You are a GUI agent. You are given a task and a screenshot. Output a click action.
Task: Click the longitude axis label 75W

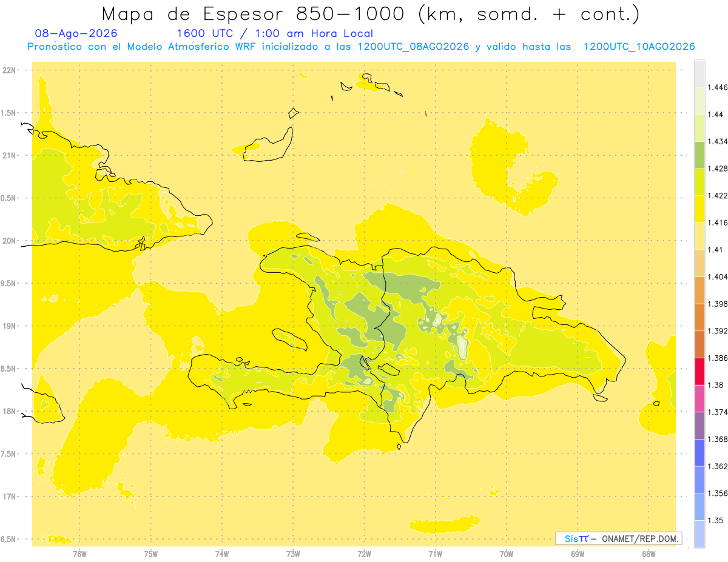pos(151,554)
